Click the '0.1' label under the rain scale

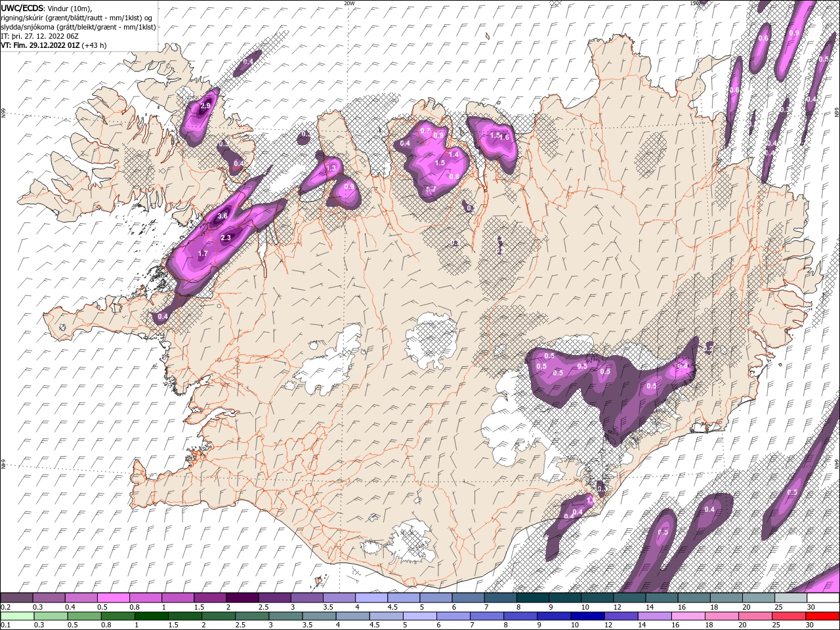coord(5,625)
